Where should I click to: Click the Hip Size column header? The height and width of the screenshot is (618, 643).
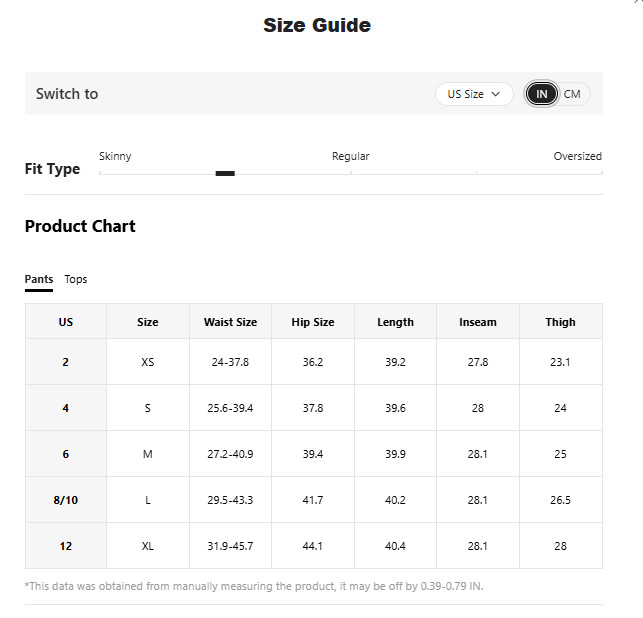[313, 322]
